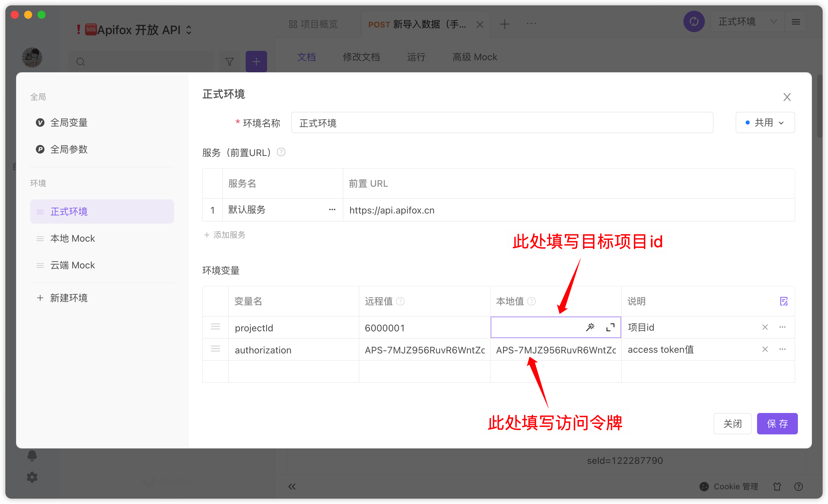Image resolution: width=828 pixels, height=504 pixels.
Task: Click the drag handle of authorization row
Action: coord(216,349)
